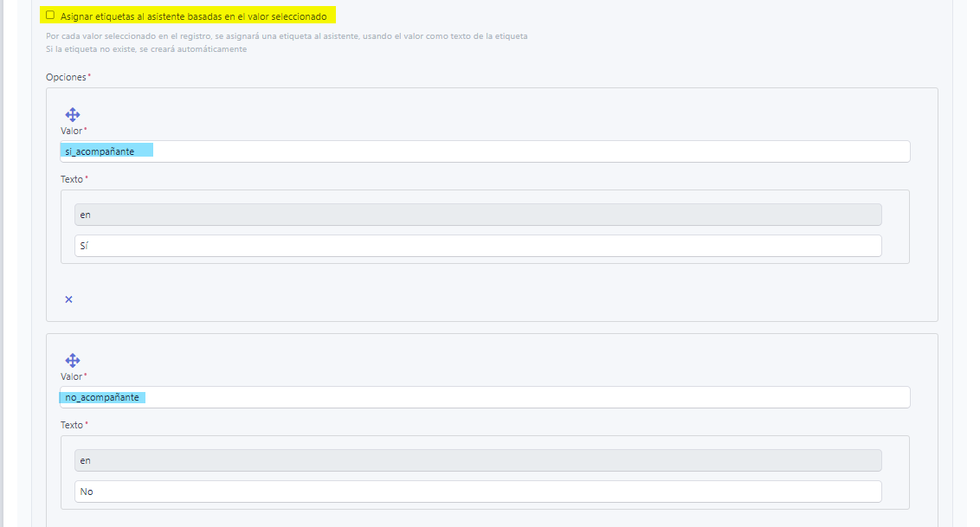
Task: Click the 'en' language field in the no_acompañante option
Action: [x=478, y=461]
